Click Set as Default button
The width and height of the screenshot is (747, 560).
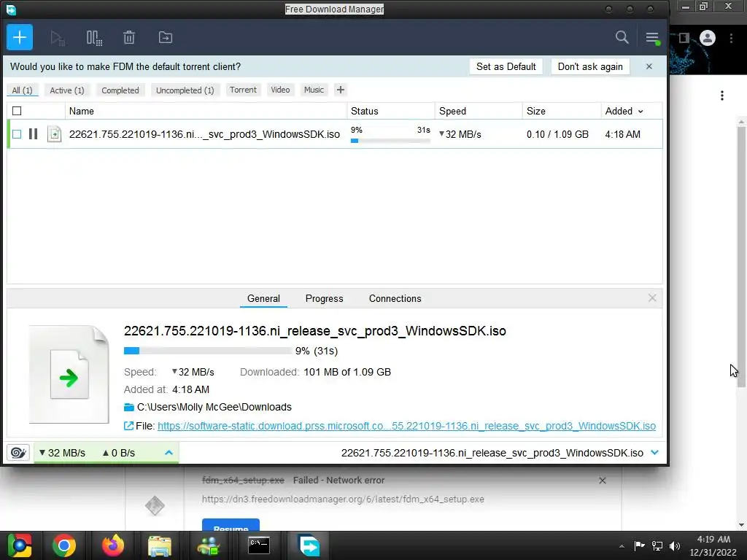click(506, 66)
